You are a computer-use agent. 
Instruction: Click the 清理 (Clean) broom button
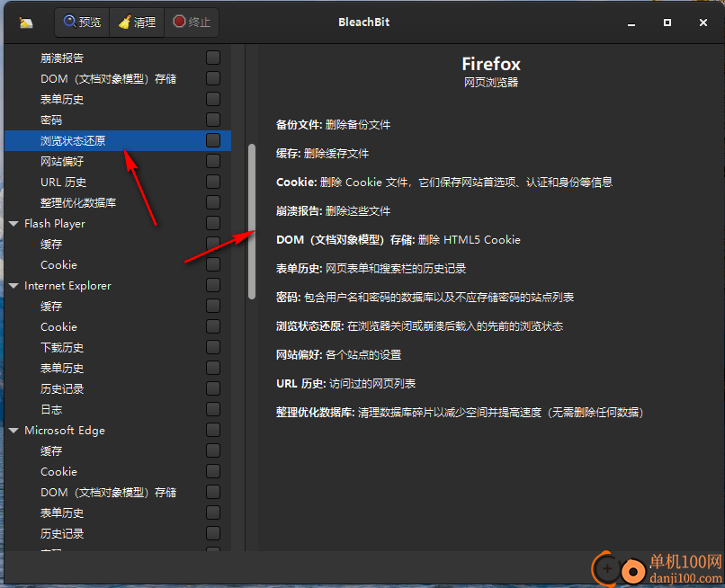pos(137,22)
